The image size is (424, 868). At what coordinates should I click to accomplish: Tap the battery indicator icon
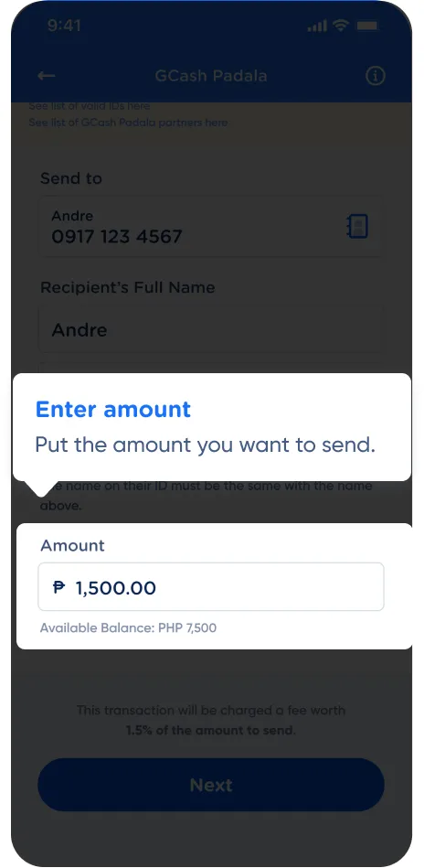coord(366,26)
